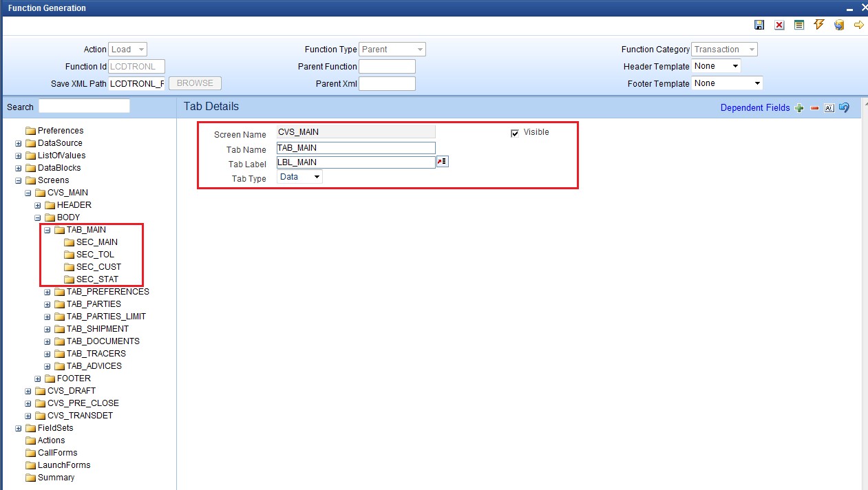The image size is (868, 490).
Task: Click the red X close icon in toolbar
Action: click(779, 25)
